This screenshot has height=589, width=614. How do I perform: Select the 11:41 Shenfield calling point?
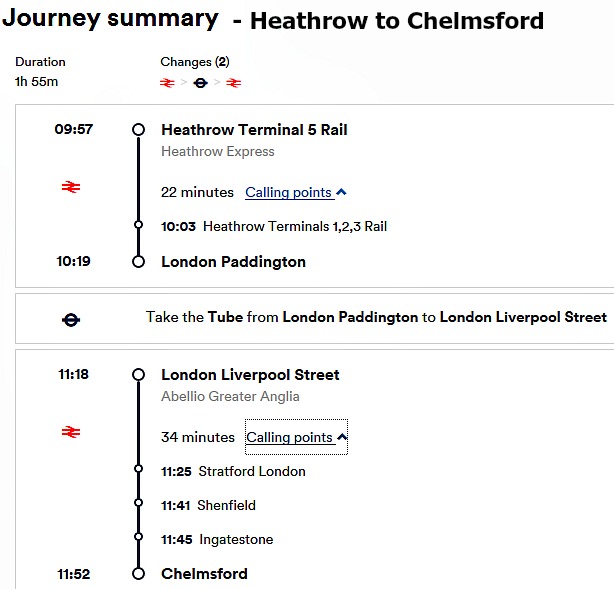click(208, 505)
